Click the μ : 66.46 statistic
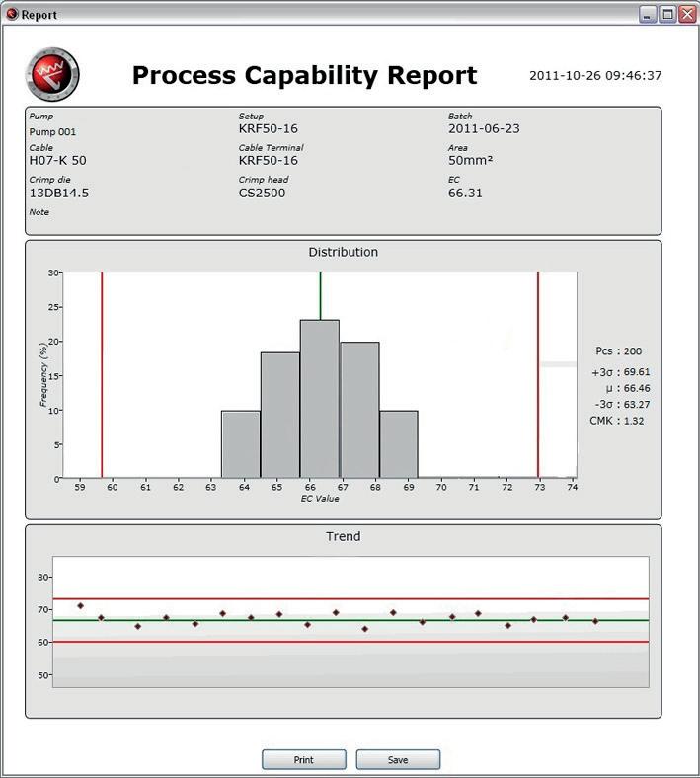Screen dimensions: 700x778 [628, 388]
